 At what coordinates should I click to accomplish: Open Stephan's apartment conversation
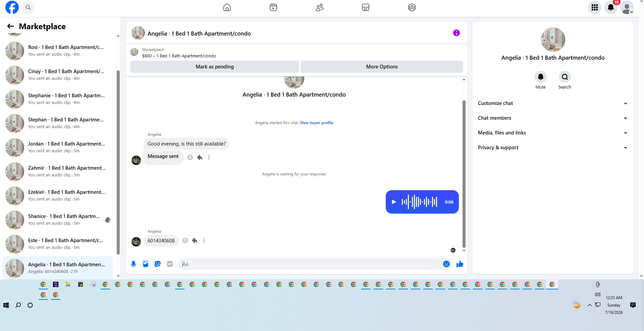click(x=58, y=123)
